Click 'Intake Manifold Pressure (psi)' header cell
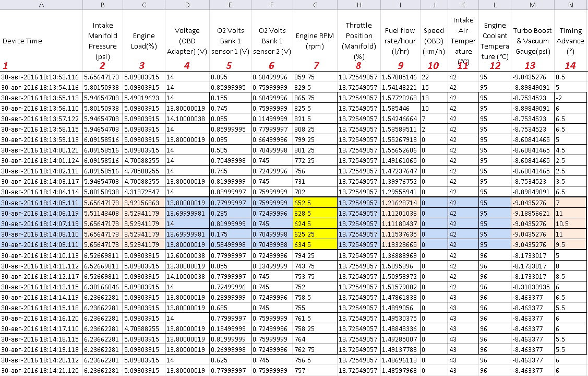588x376 pixels. click(103, 41)
